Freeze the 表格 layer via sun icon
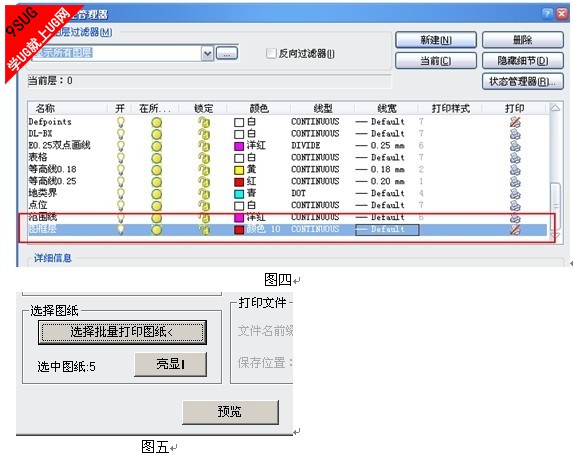This screenshot has height=457, width=573. tap(156, 158)
